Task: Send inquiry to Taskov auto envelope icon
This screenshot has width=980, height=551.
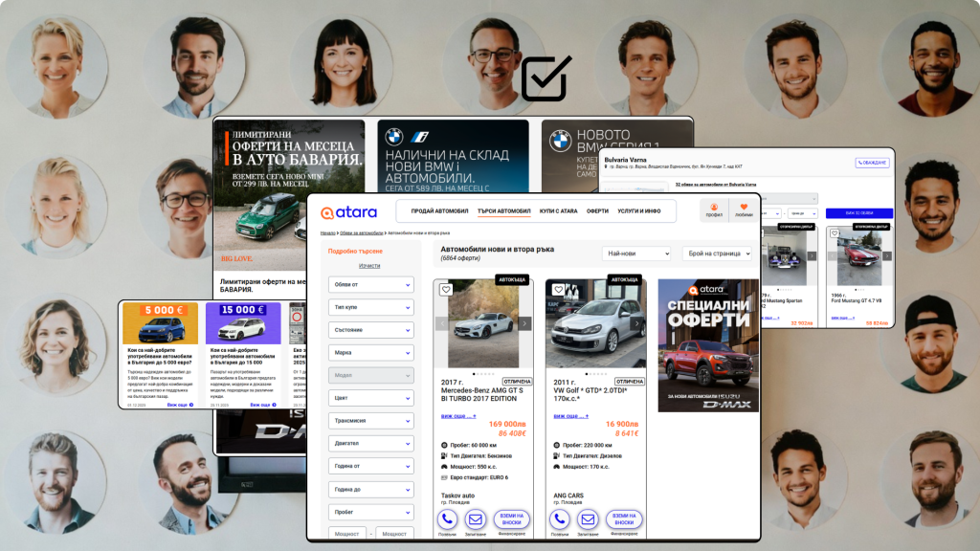Action: 476,519
